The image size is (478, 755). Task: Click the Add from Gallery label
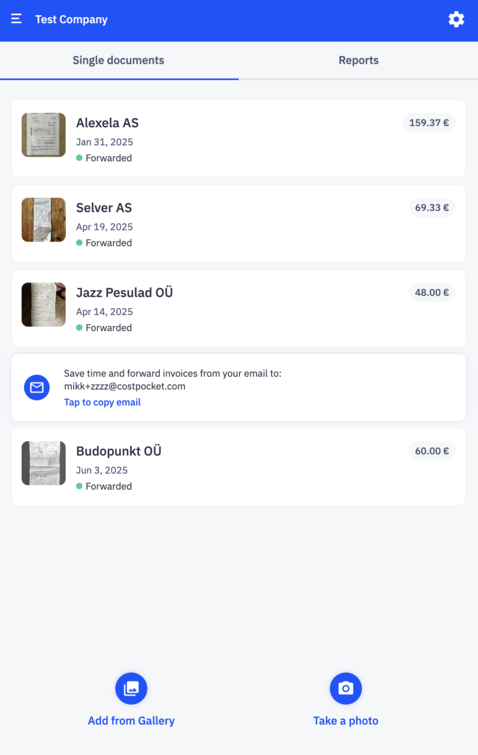[x=131, y=721]
